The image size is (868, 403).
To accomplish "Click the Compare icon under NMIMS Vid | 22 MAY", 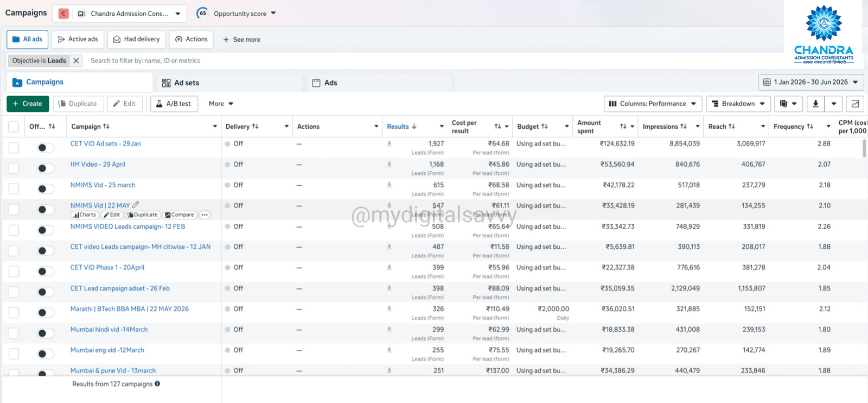I will pos(180,215).
